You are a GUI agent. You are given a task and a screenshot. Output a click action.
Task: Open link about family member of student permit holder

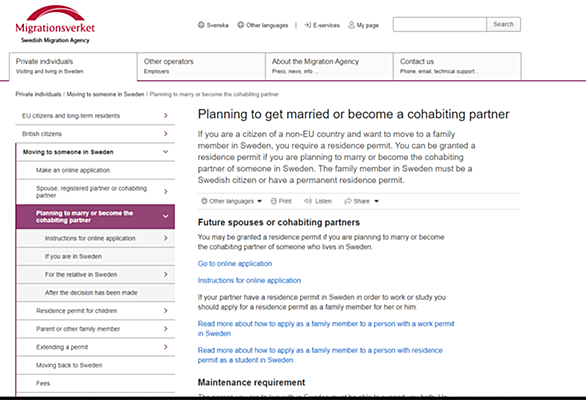coord(320,355)
